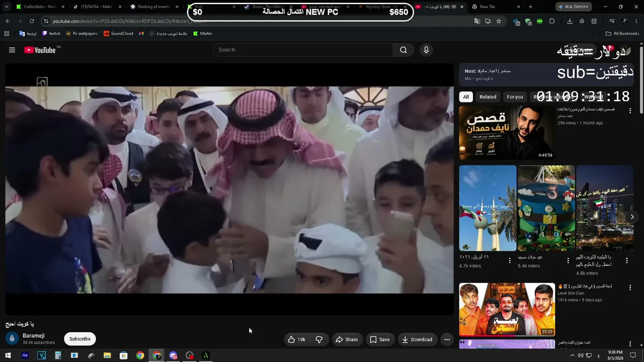Focus the YouTube search box
The width and height of the screenshot is (644, 362).
[303, 50]
